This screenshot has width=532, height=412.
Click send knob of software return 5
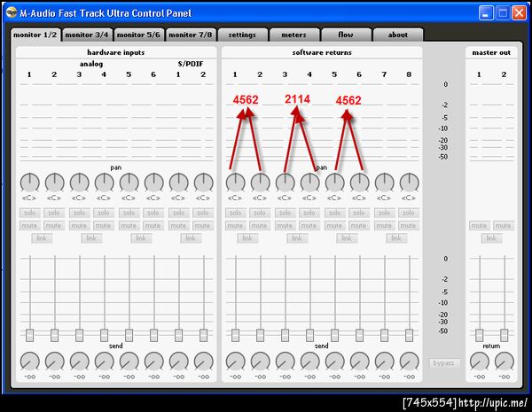(x=334, y=361)
